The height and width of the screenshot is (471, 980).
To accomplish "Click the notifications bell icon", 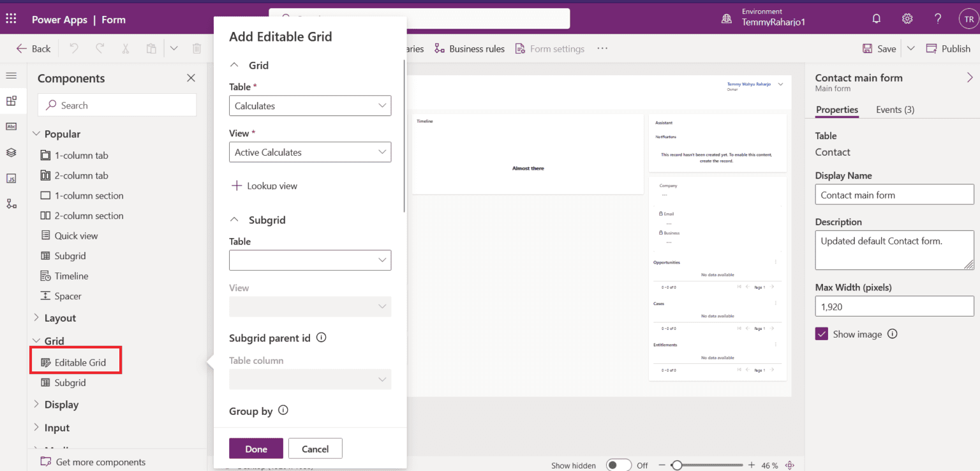I will [876, 19].
